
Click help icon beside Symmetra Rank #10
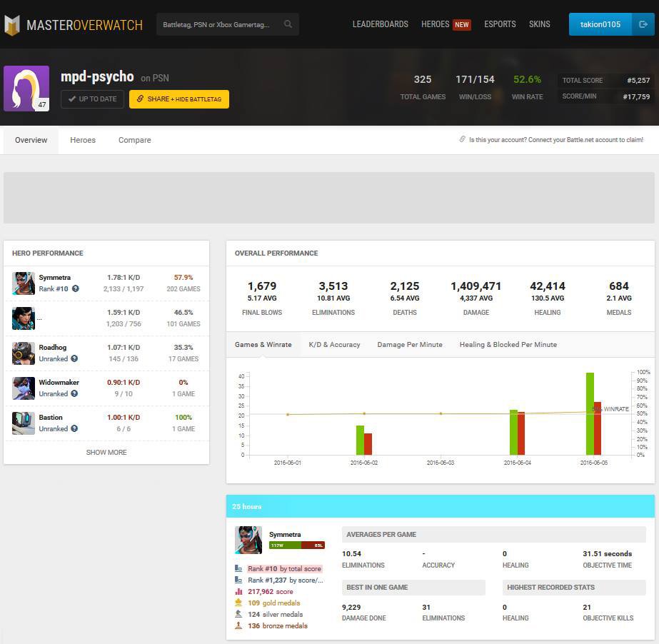coord(75,288)
